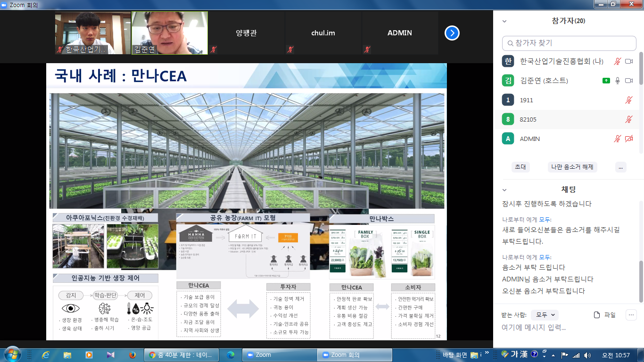
Task: Select the ADMIN video tile
Action: 400,33
